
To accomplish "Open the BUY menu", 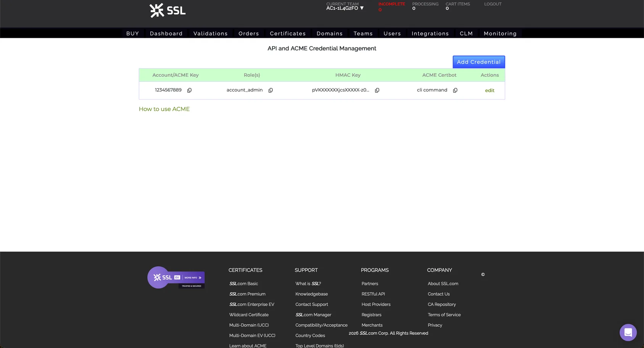I will tap(133, 34).
